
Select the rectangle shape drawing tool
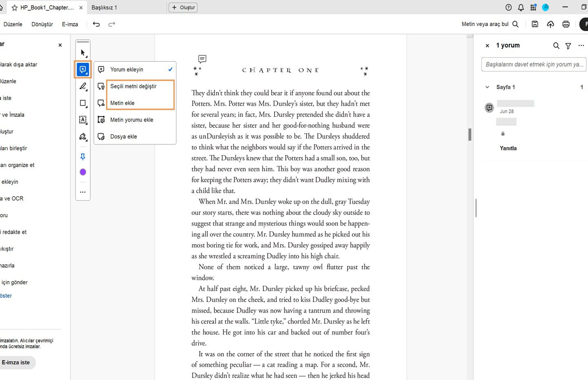(83, 103)
